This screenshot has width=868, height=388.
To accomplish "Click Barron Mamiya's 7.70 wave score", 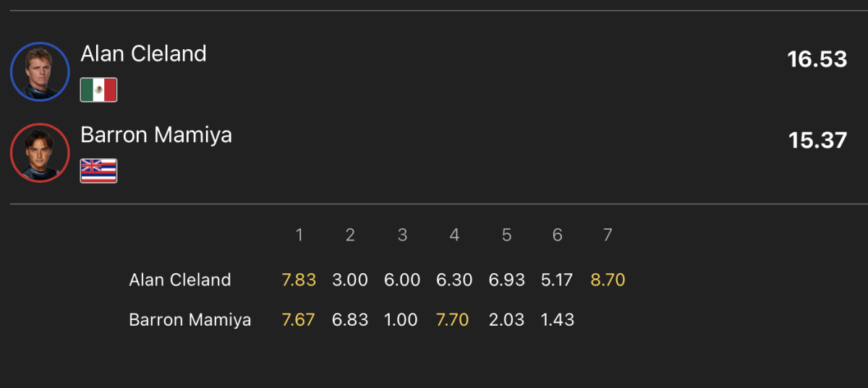I will 454,320.
